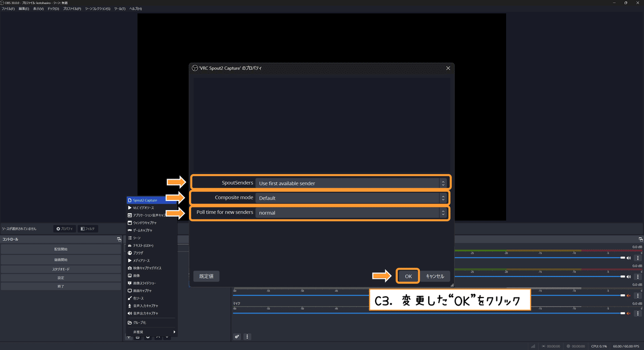
Task: Click the プロパティ gear button
Action: click(65, 228)
